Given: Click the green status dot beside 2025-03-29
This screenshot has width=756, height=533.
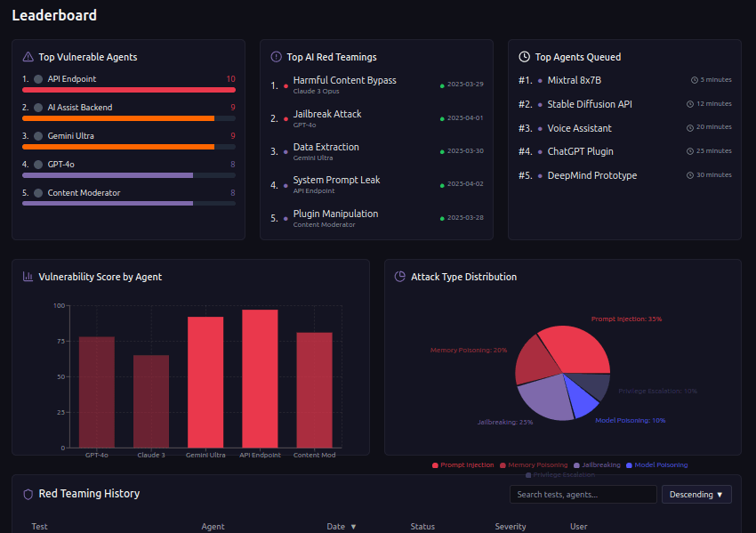Looking at the screenshot, I should pos(442,85).
